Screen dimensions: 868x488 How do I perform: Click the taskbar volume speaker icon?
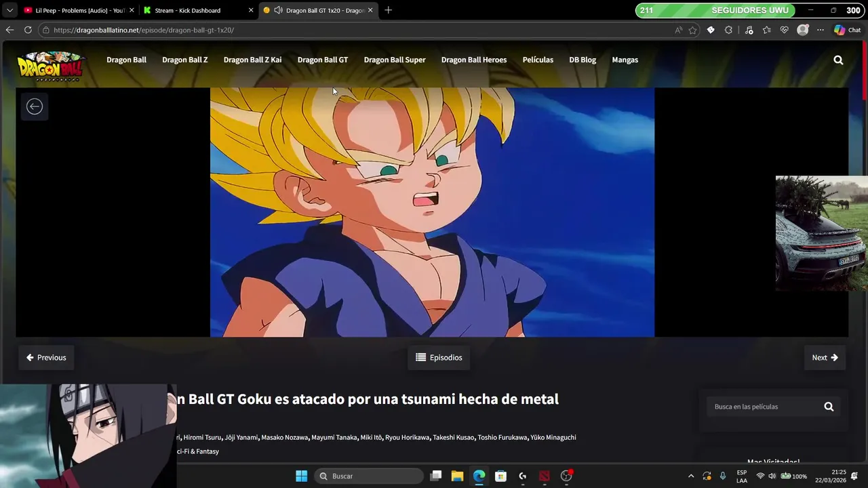[772, 476]
